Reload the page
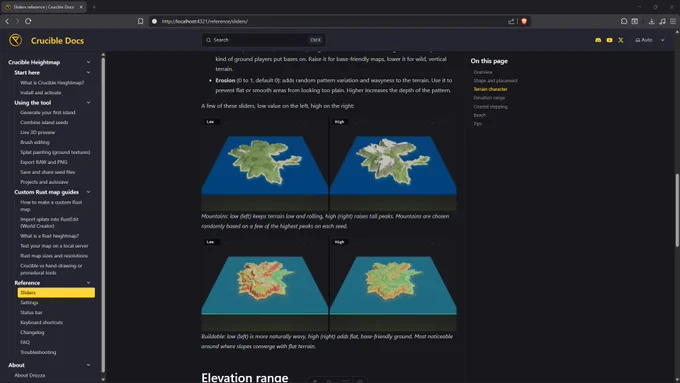This screenshot has width=680, height=383. [28, 21]
